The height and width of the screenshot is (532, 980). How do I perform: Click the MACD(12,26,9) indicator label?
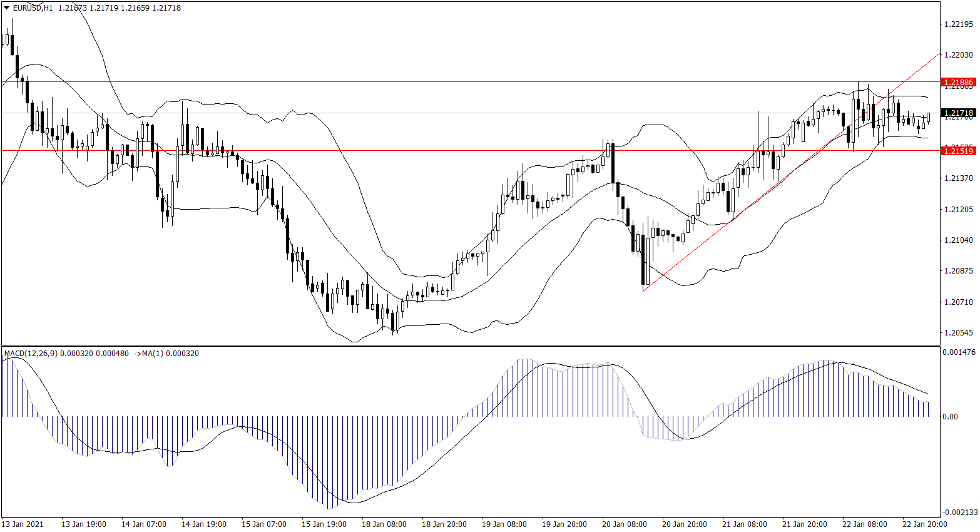click(x=31, y=354)
